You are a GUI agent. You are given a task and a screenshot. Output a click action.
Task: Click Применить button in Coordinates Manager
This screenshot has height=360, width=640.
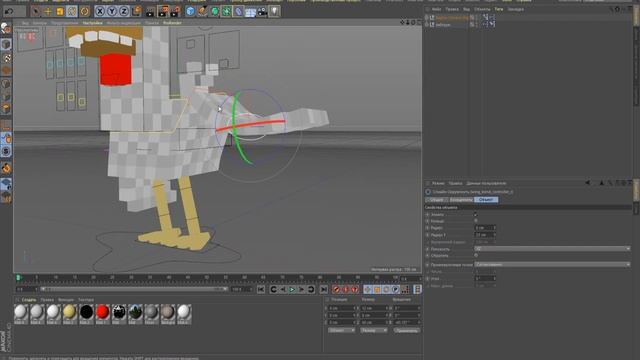click(x=407, y=330)
